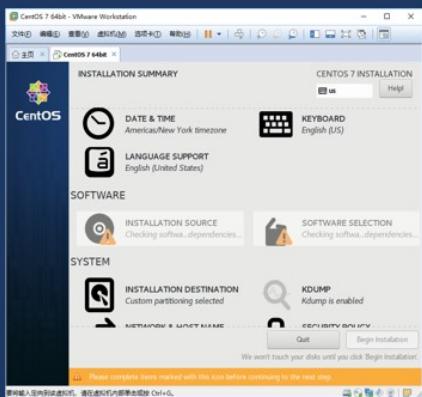
Task: Pause the virtual machine
Action: click(x=208, y=34)
